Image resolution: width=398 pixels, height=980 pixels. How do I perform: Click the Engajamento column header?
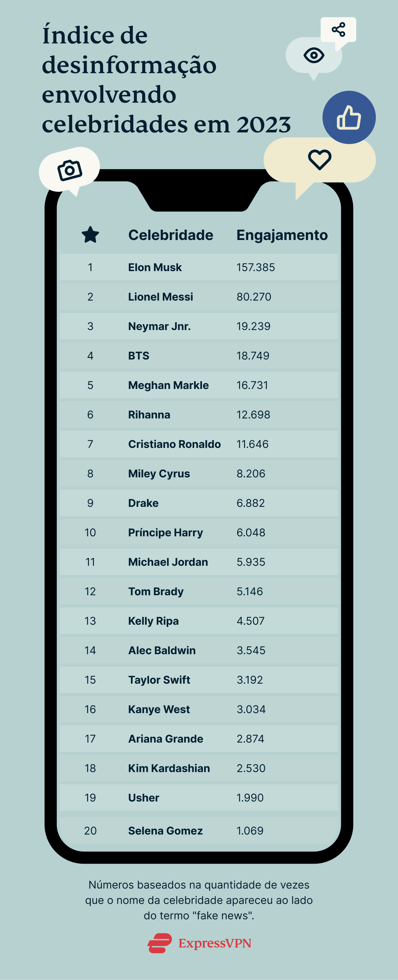coord(282,235)
